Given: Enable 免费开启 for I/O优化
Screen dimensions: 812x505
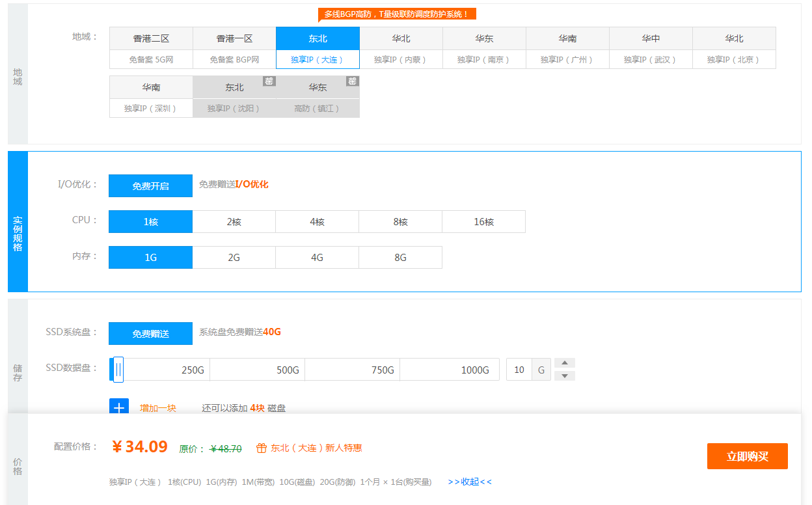Looking at the screenshot, I should click(x=150, y=185).
